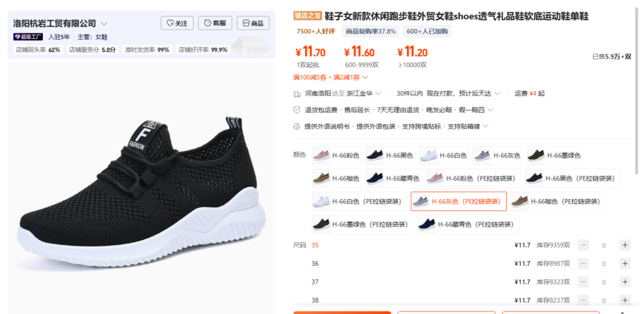The width and height of the screenshot is (644, 314).
Task: Decrease quantity for size 36
Action: coord(583,264)
